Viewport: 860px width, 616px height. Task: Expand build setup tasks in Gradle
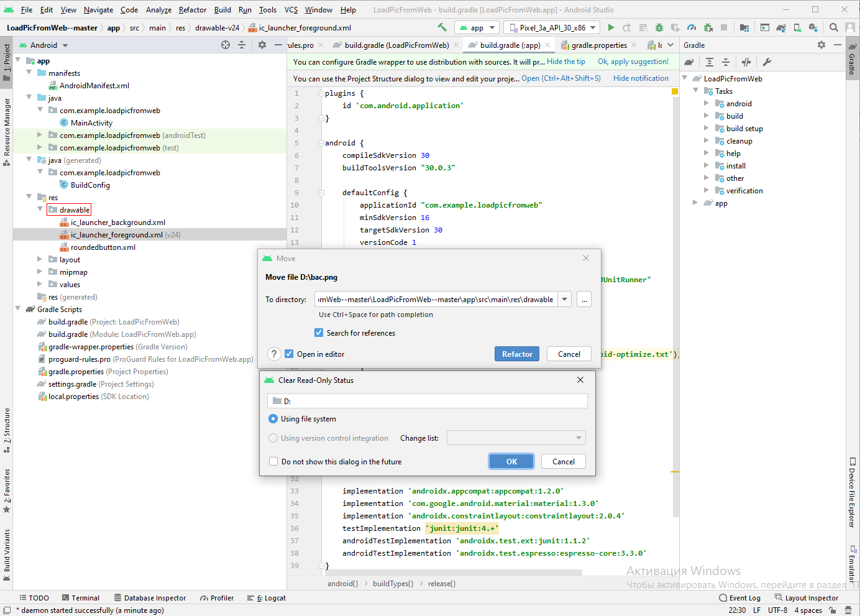tap(707, 128)
